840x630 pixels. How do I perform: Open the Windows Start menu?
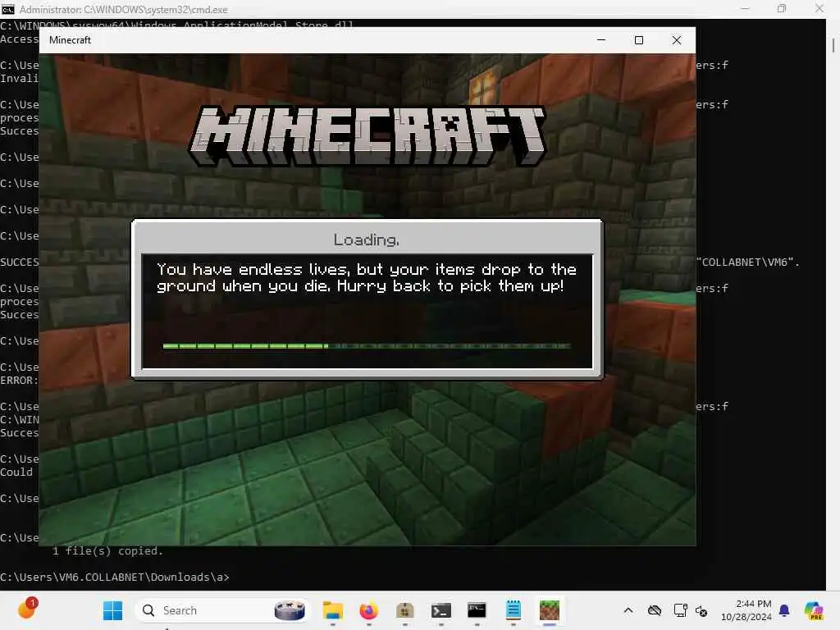point(112,610)
